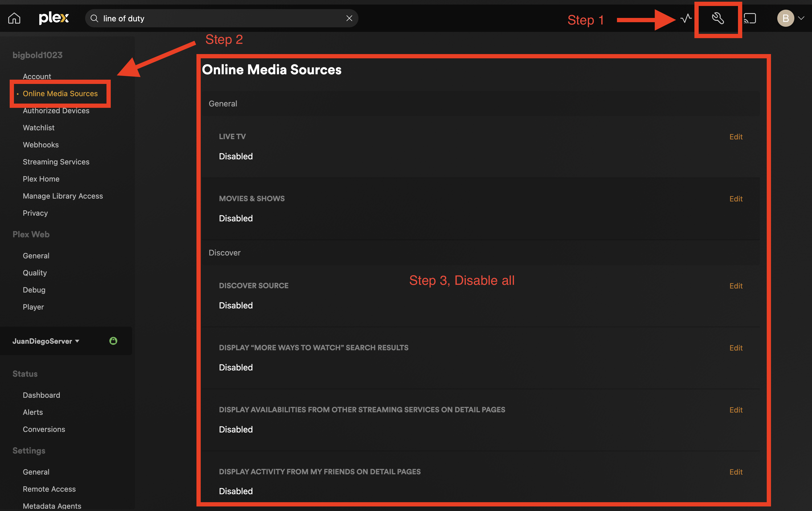Viewport: 812px width, 511px height.
Task: Open the Cast to device icon
Action: pos(750,18)
